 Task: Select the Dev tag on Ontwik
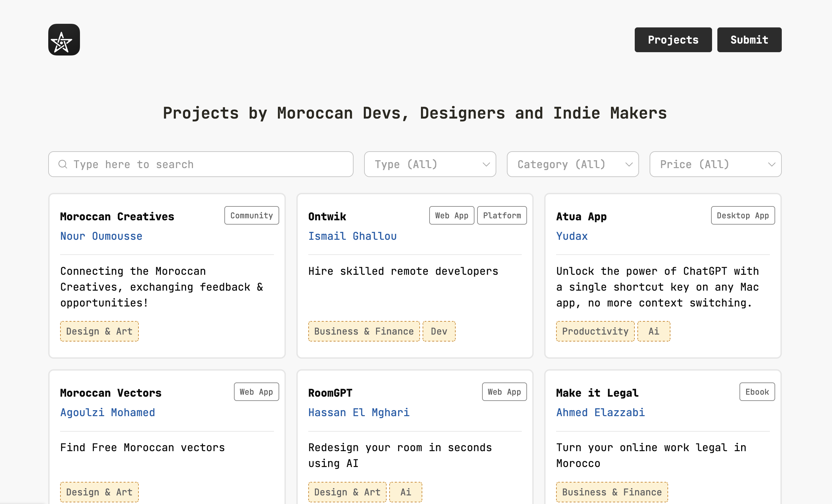coord(439,332)
